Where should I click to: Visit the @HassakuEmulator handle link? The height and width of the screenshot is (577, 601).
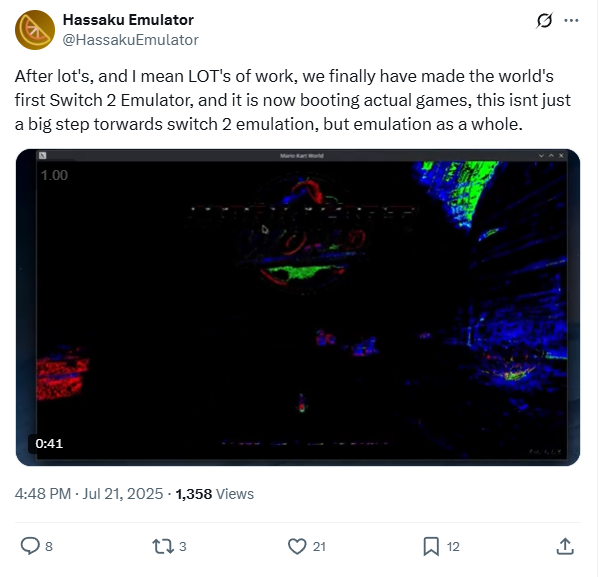click(x=131, y=40)
